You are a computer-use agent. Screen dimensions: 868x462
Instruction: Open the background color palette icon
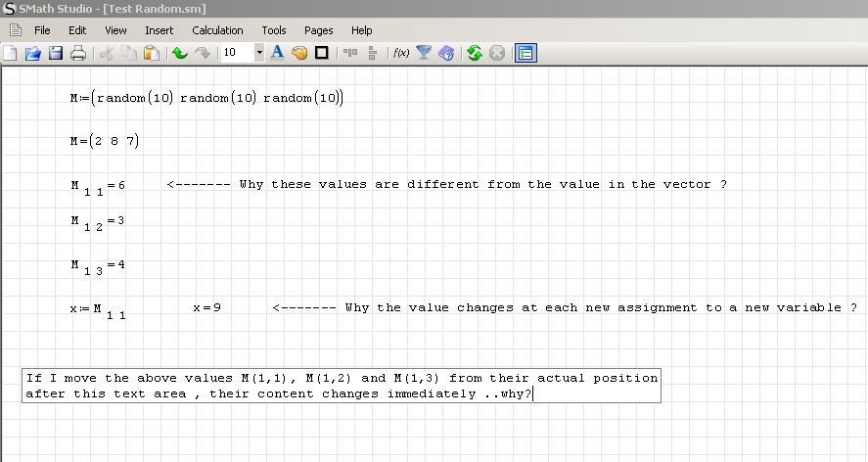click(299, 53)
